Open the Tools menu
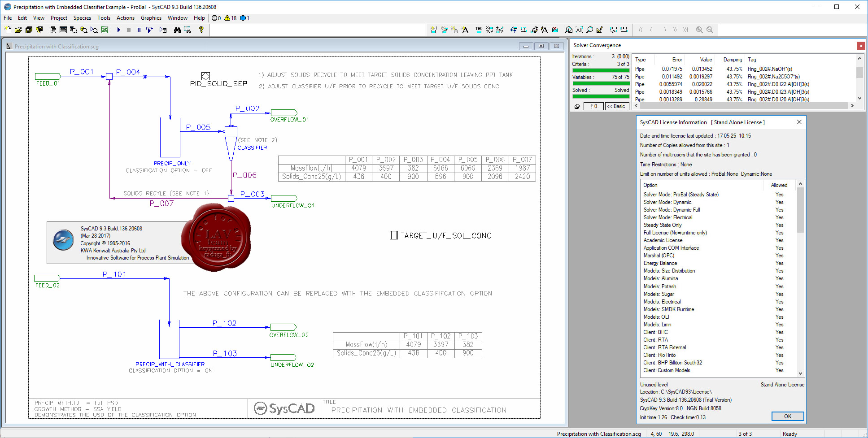Viewport: 868px width, 438px height. tap(104, 18)
